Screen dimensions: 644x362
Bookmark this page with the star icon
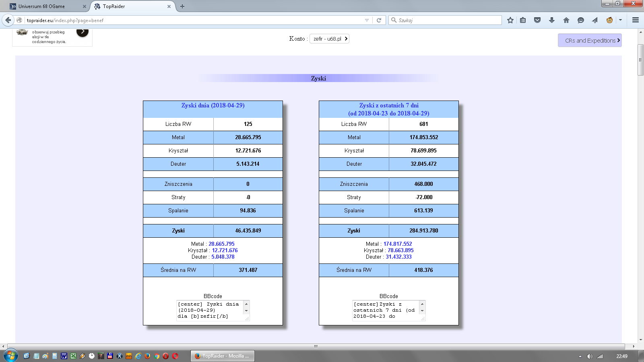point(510,20)
